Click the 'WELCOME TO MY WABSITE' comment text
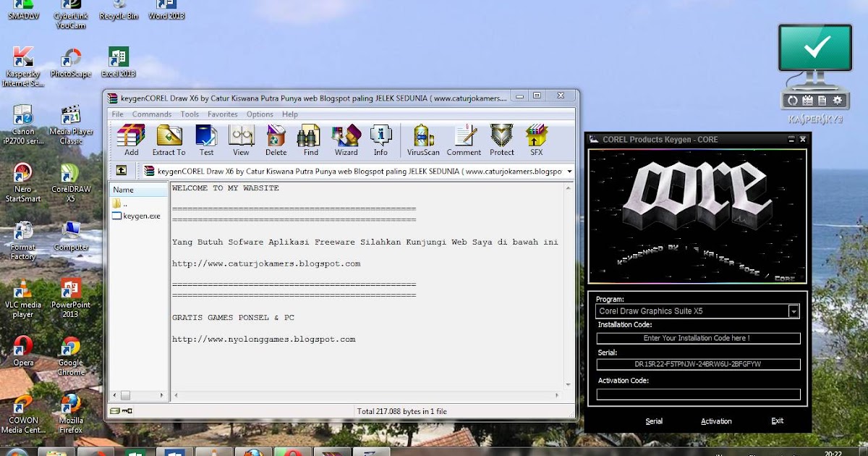 [x=226, y=188]
